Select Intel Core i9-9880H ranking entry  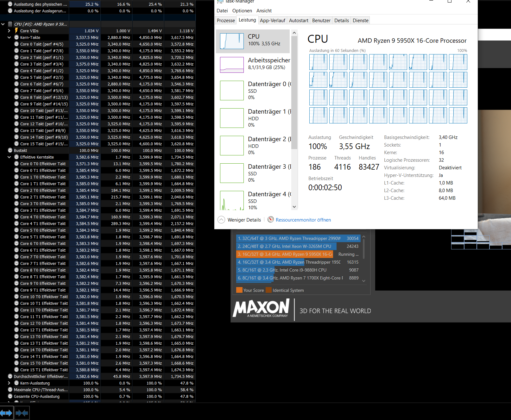(298, 270)
